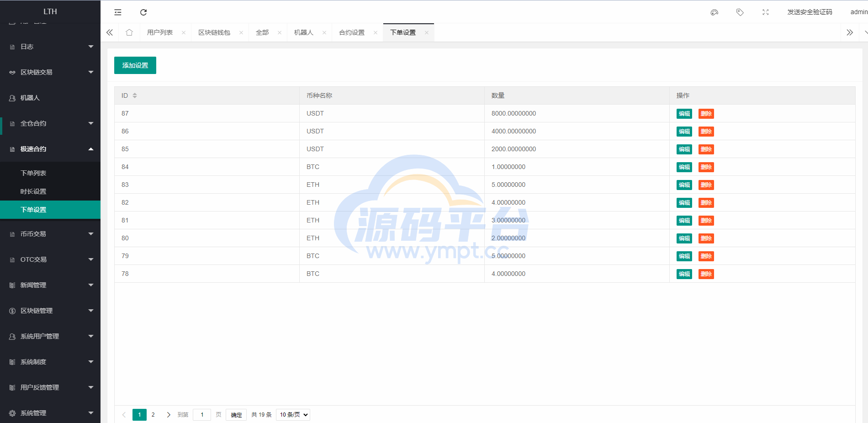The image size is (868, 423).
Task: Expand the 新闻管理 menu
Action: 91,285
